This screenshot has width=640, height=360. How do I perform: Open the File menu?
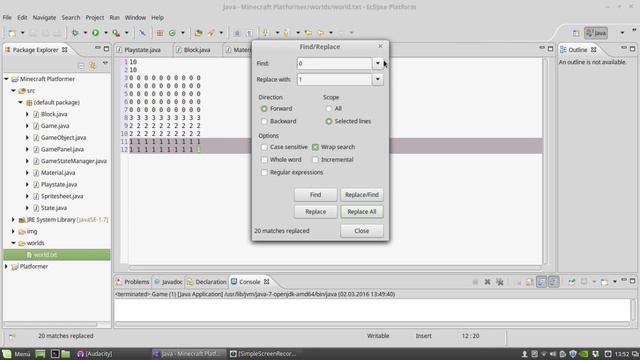(x=7, y=18)
